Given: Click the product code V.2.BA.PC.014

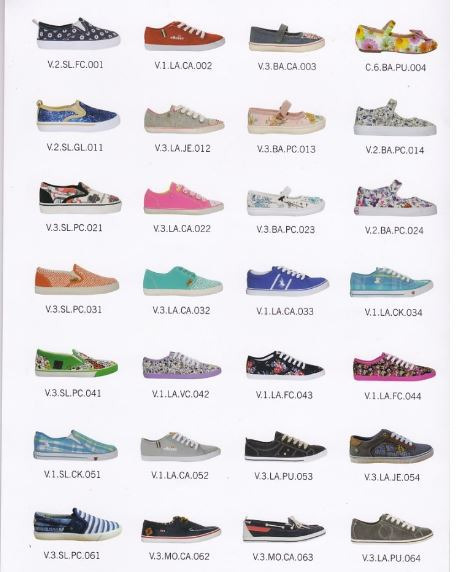Looking at the screenshot, I should (x=395, y=150).
